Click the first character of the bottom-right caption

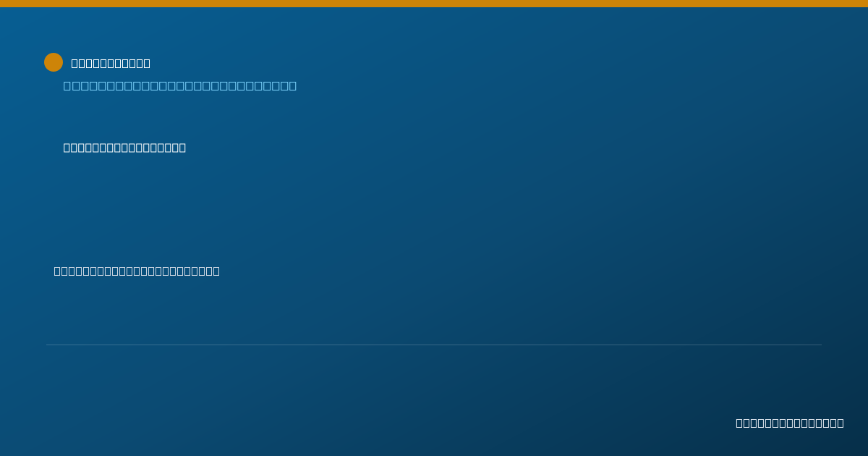(x=739, y=423)
